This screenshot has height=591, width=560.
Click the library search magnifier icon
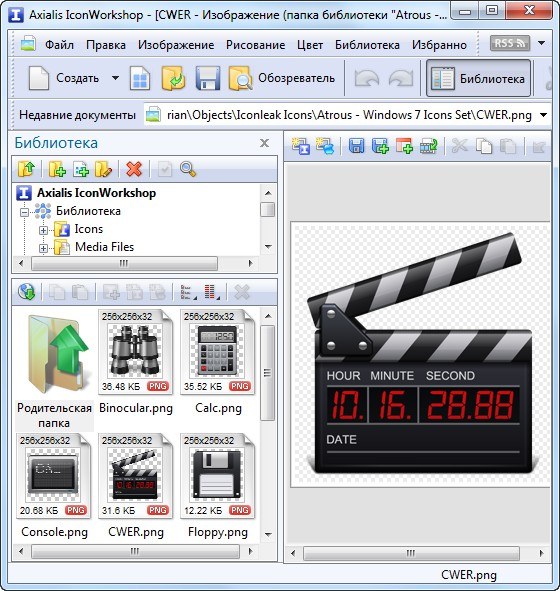tap(188, 169)
